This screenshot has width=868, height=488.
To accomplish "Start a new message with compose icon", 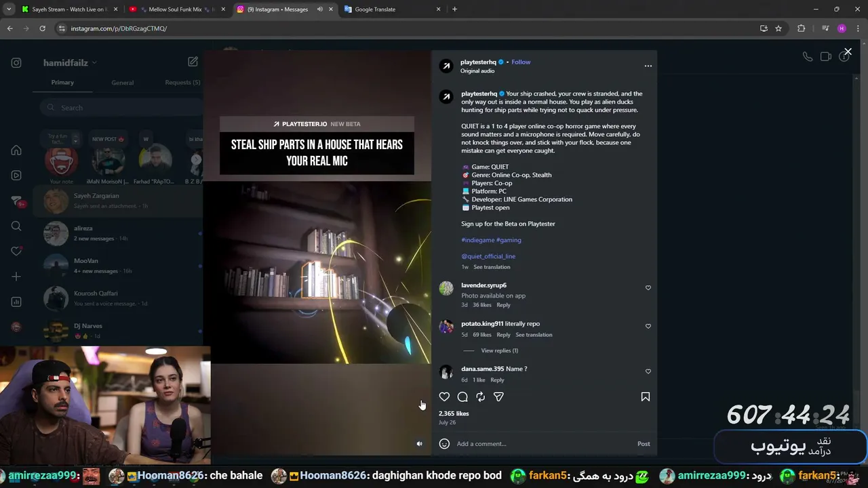I will click(193, 62).
